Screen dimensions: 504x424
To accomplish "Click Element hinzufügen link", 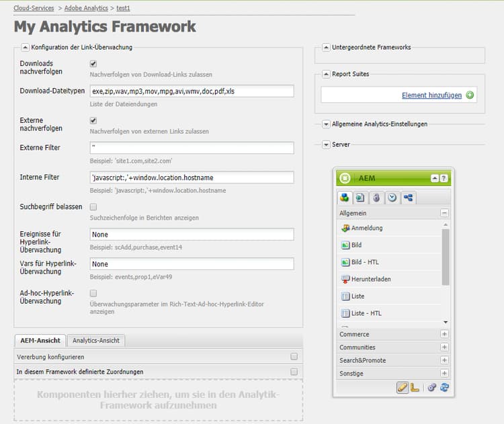I will coord(431,95).
